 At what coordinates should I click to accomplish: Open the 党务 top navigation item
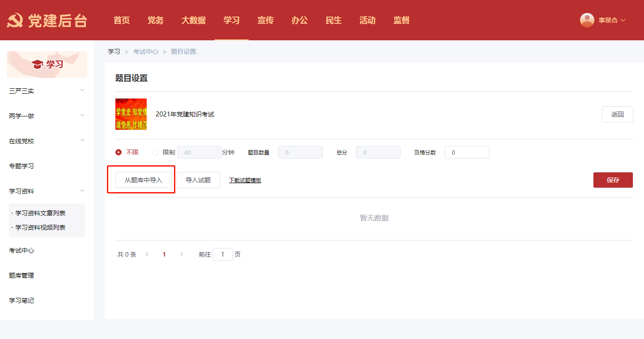[155, 20]
